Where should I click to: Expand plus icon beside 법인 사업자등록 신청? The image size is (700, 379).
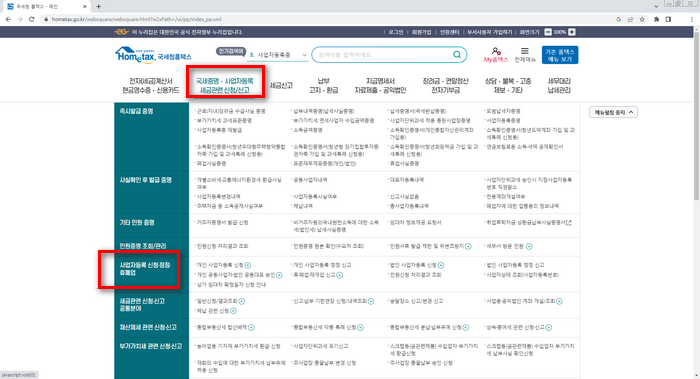click(x=441, y=265)
